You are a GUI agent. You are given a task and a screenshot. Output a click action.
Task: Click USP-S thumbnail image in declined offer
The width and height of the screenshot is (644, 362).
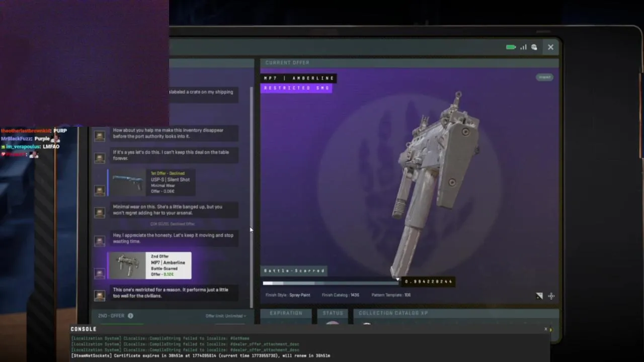click(x=128, y=183)
